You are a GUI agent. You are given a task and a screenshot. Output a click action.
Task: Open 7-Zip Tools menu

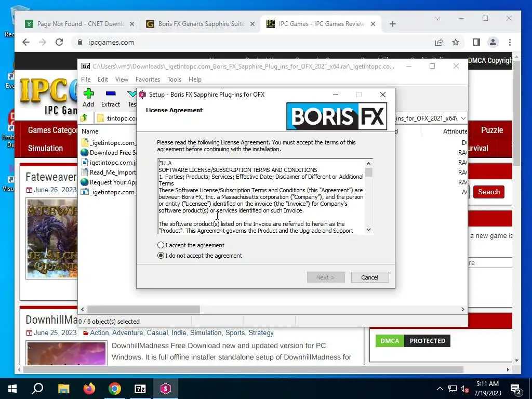pos(174,79)
